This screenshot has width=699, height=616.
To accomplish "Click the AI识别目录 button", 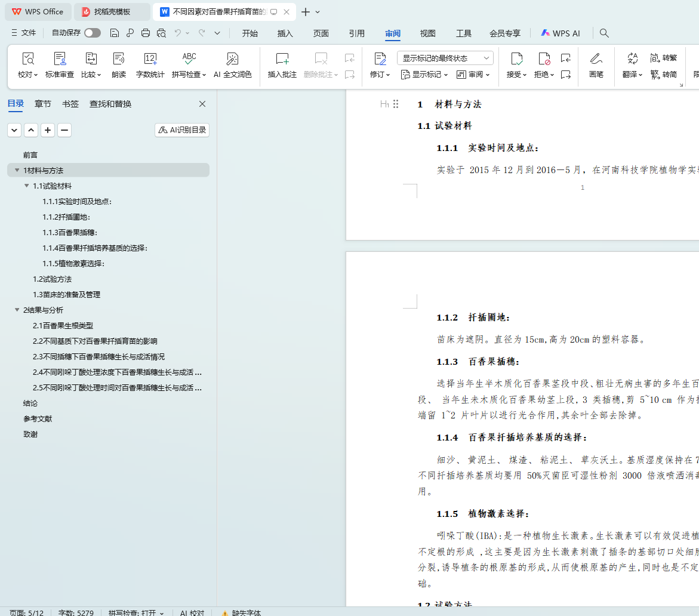I will (182, 130).
